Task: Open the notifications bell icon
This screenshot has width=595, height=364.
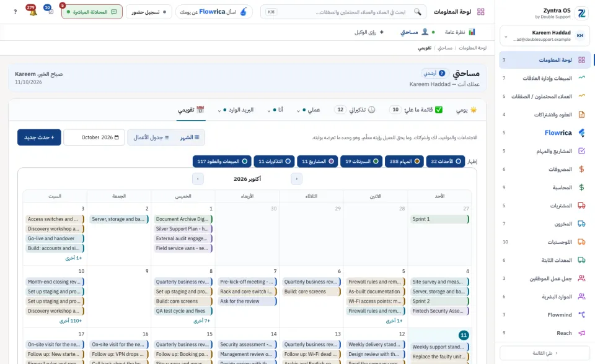Action: 32,11
